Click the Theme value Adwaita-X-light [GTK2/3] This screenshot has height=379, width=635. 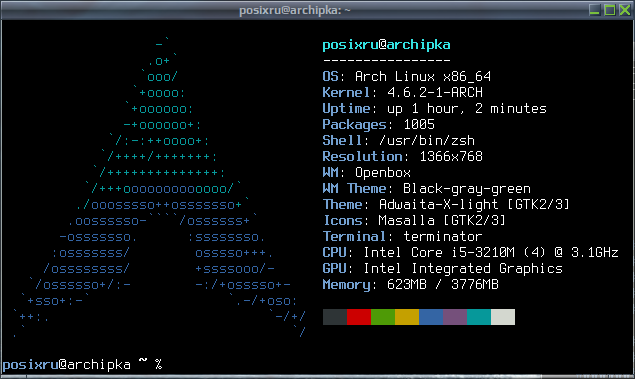click(475, 204)
